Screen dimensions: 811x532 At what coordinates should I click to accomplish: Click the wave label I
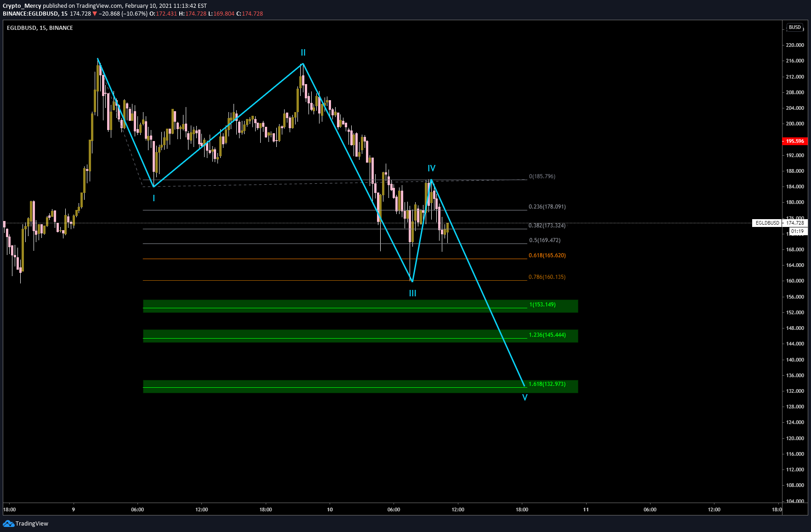coord(154,198)
